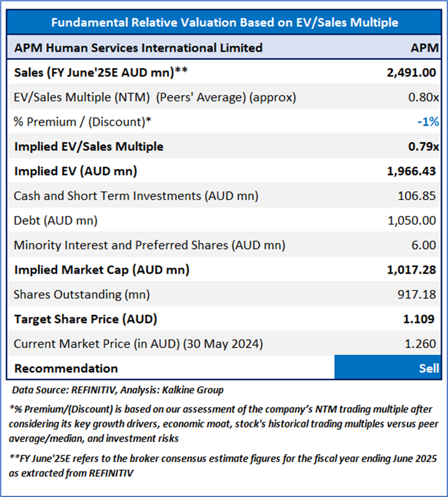Select the 'Sales (FY June'25E AUD mn)**' label

(x=101, y=73)
